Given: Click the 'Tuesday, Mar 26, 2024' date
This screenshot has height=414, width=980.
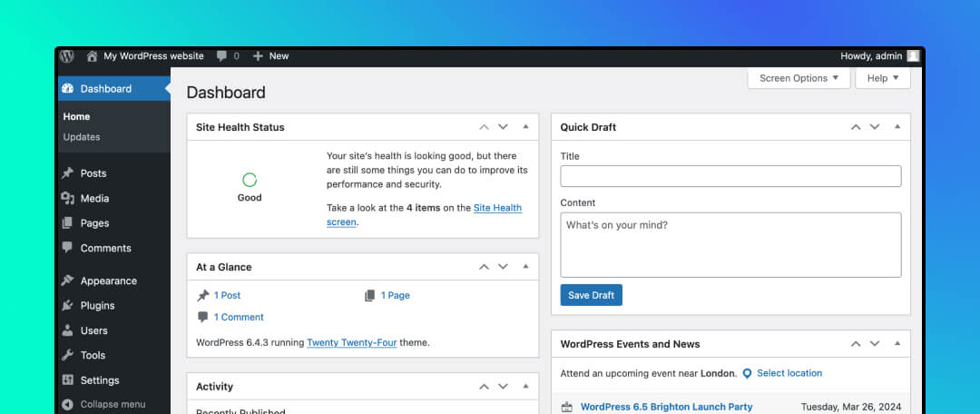Looking at the screenshot, I should [x=851, y=407].
